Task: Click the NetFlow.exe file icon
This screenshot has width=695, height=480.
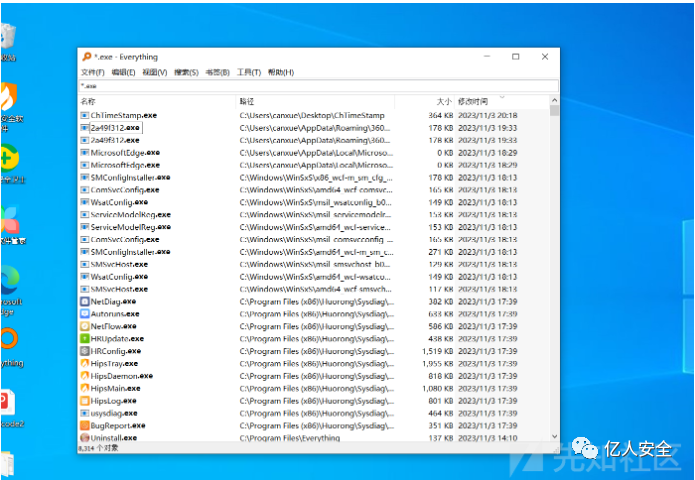Action: [85, 326]
